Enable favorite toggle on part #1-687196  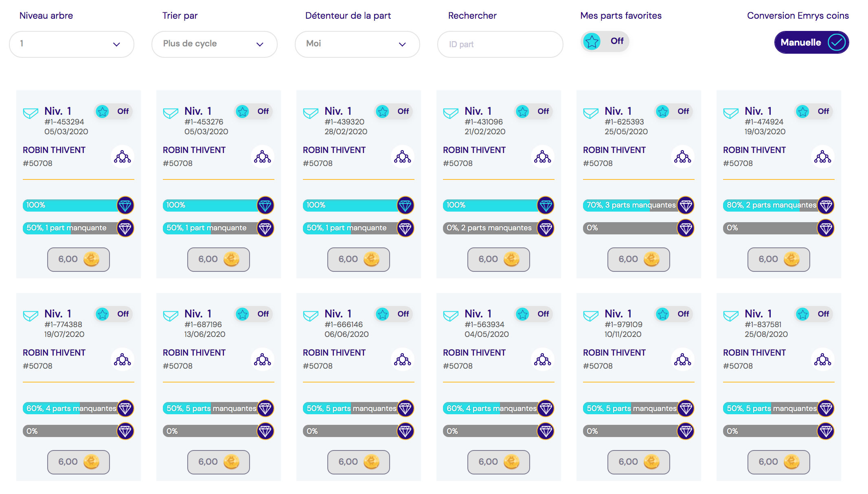(x=253, y=314)
